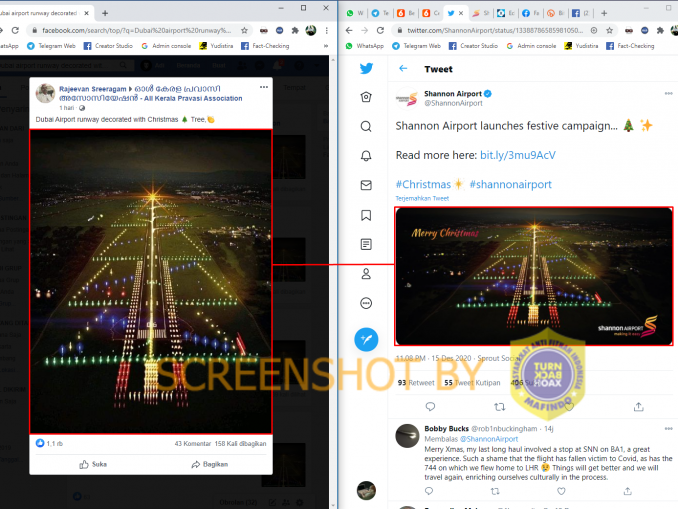
Task: Bookmark the Facebook page with the star icon
Action: (244, 30)
